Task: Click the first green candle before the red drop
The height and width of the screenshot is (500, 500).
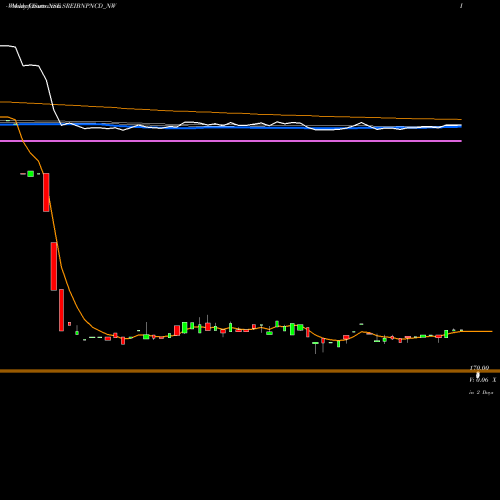Action: click(31, 174)
